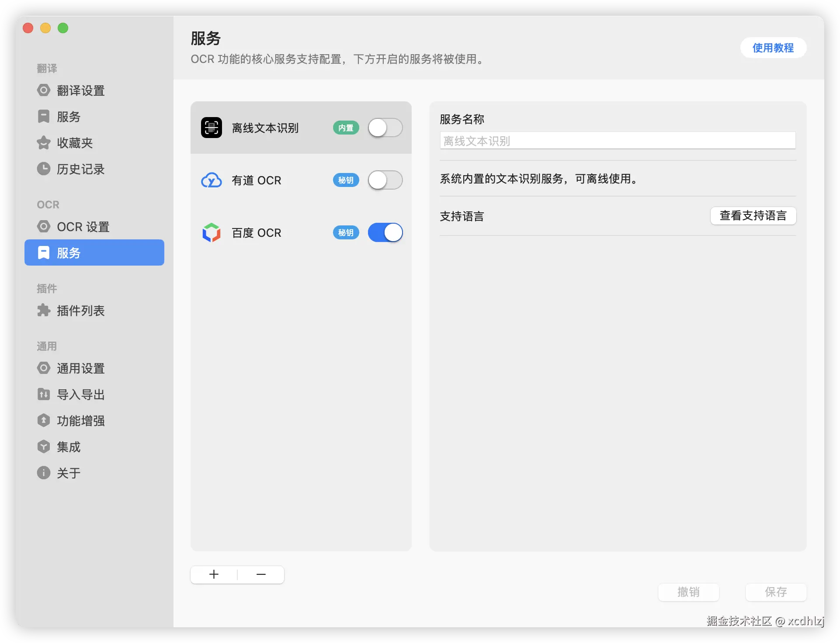Open 翻译设置 in the sidebar
The height and width of the screenshot is (643, 840).
tap(80, 90)
